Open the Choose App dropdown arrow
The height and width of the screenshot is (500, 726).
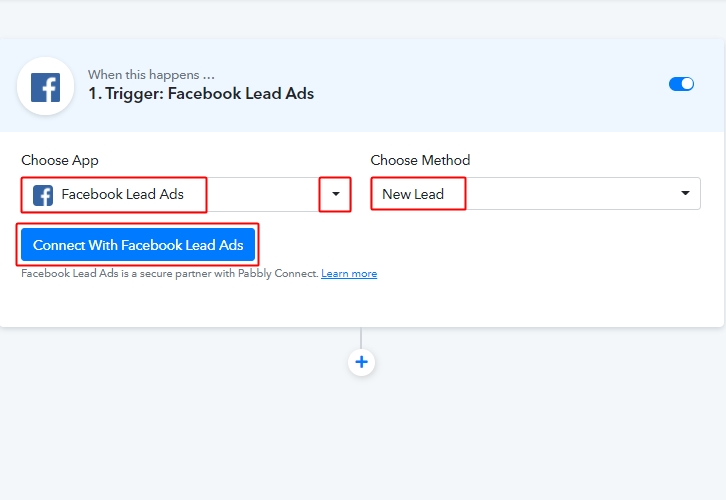(336, 194)
